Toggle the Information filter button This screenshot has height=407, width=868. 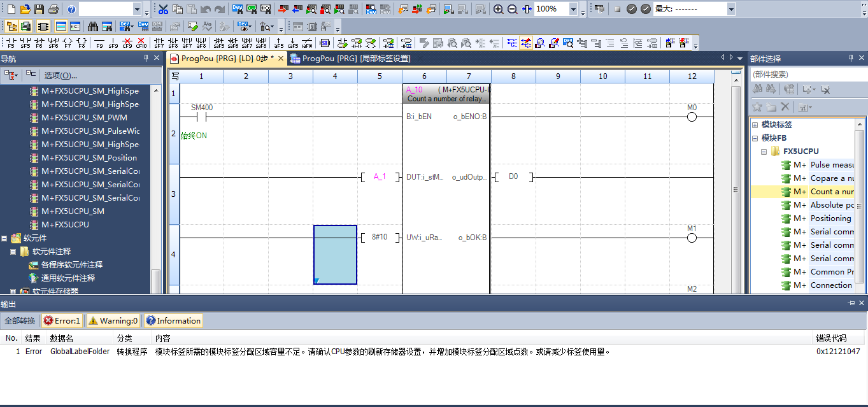(x=173, y=321)
